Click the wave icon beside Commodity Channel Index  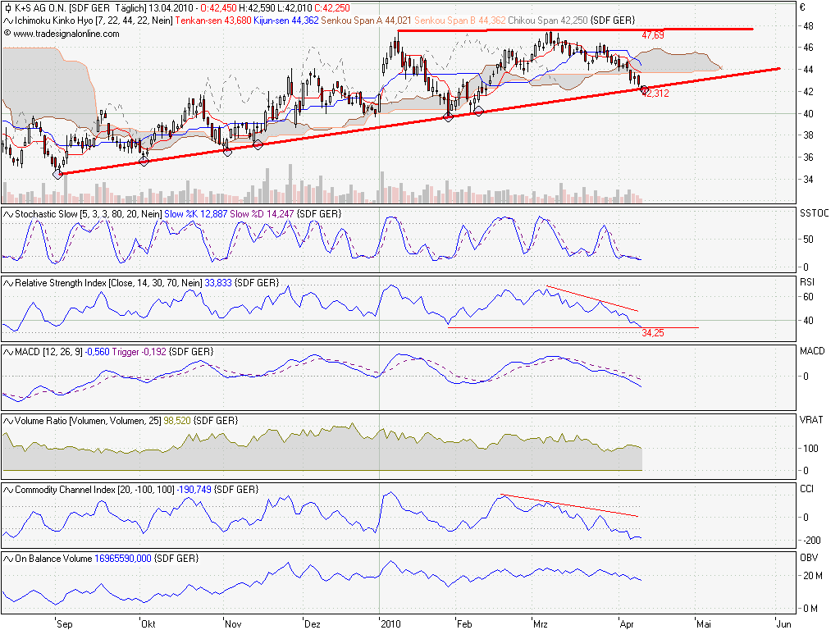point(8,490)
